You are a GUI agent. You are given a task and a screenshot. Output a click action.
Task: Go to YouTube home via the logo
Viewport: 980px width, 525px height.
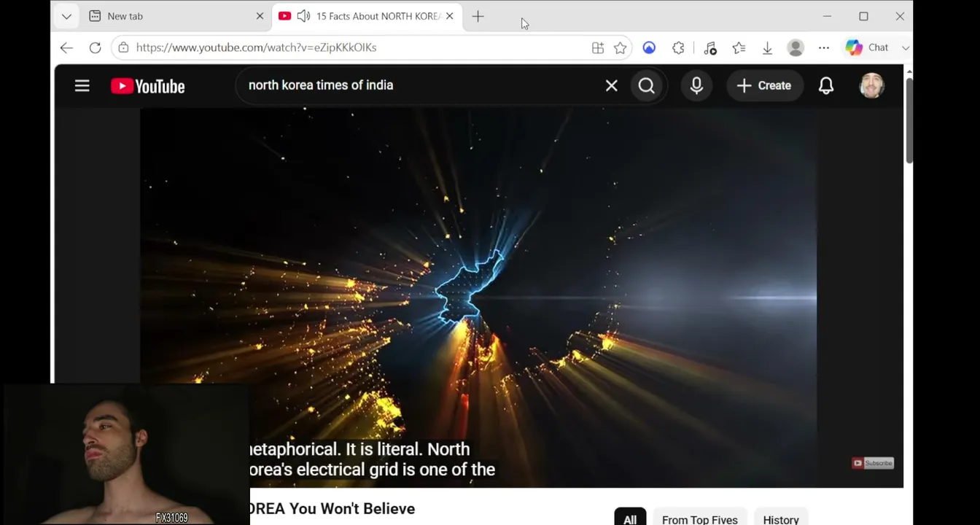tap(148, 86)
